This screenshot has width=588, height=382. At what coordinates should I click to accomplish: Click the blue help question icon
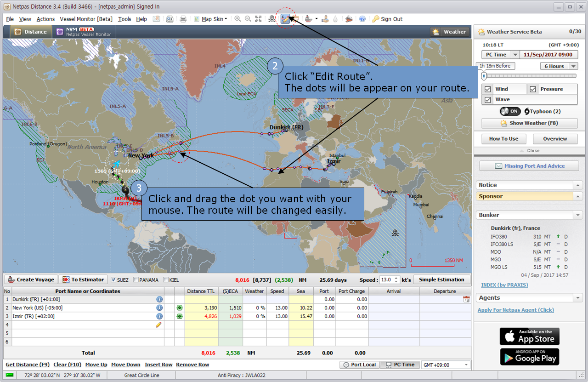pos(362,19)
